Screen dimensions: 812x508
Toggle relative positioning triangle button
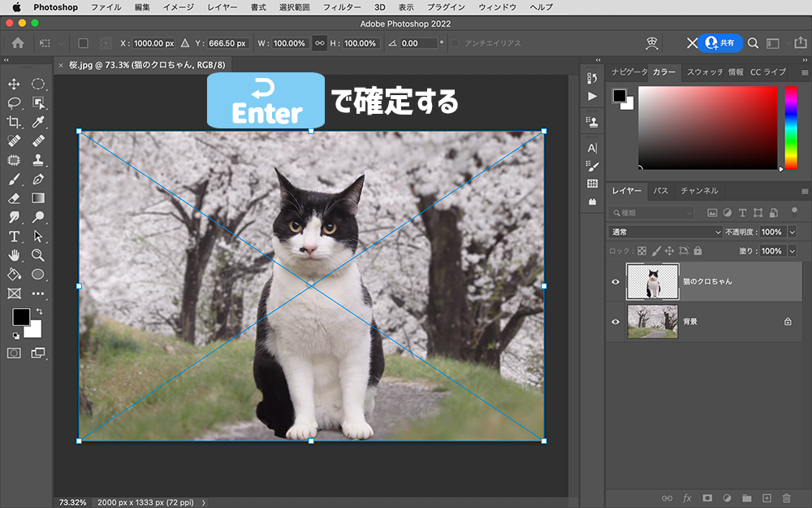[185, 43]
